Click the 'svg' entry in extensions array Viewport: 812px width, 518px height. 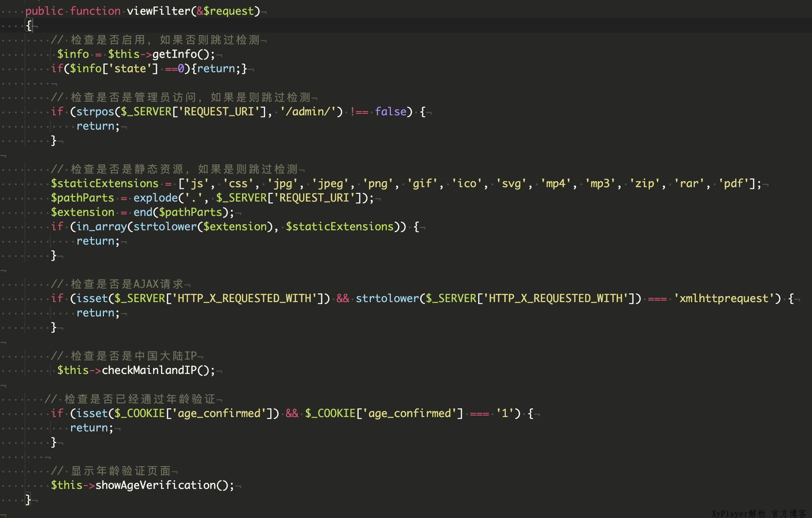pos(511,183)
